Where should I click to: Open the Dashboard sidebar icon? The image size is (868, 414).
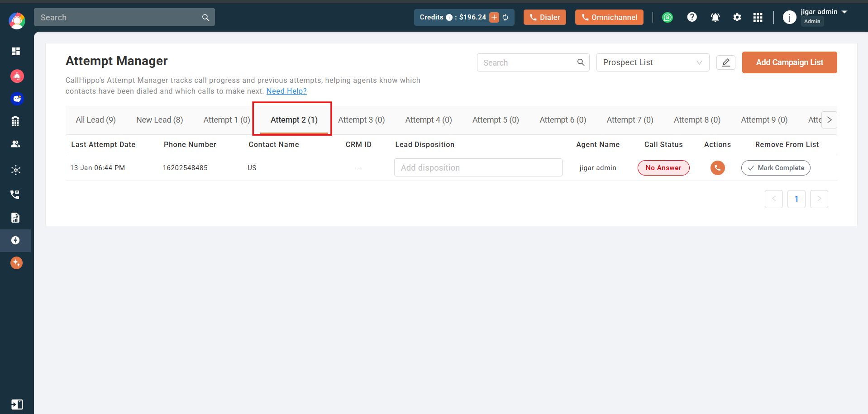coord(16,51)
